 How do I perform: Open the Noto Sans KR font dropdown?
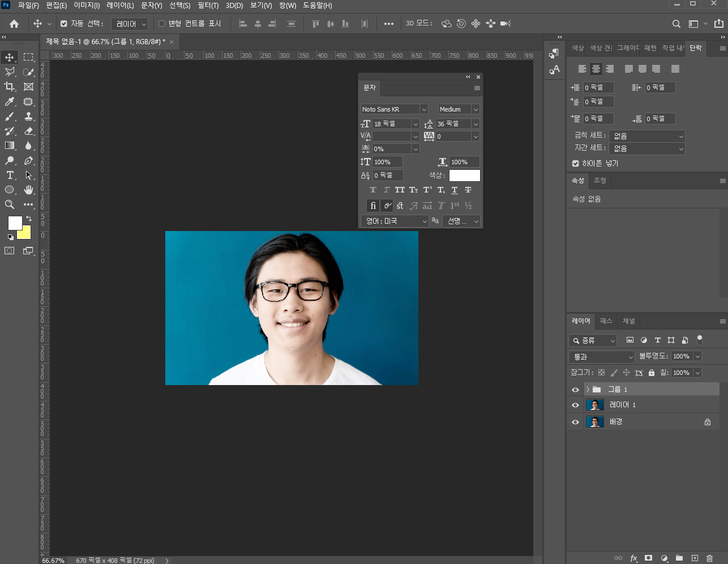(424, 109)
